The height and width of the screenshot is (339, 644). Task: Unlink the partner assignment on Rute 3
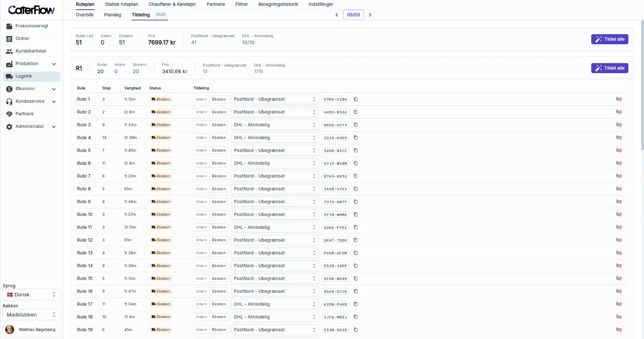[619, 125]
